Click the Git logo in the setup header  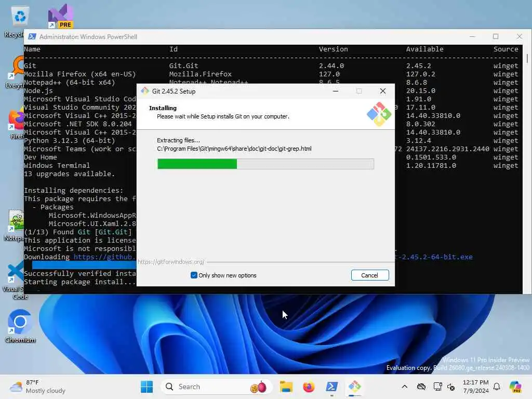(379, 114)
